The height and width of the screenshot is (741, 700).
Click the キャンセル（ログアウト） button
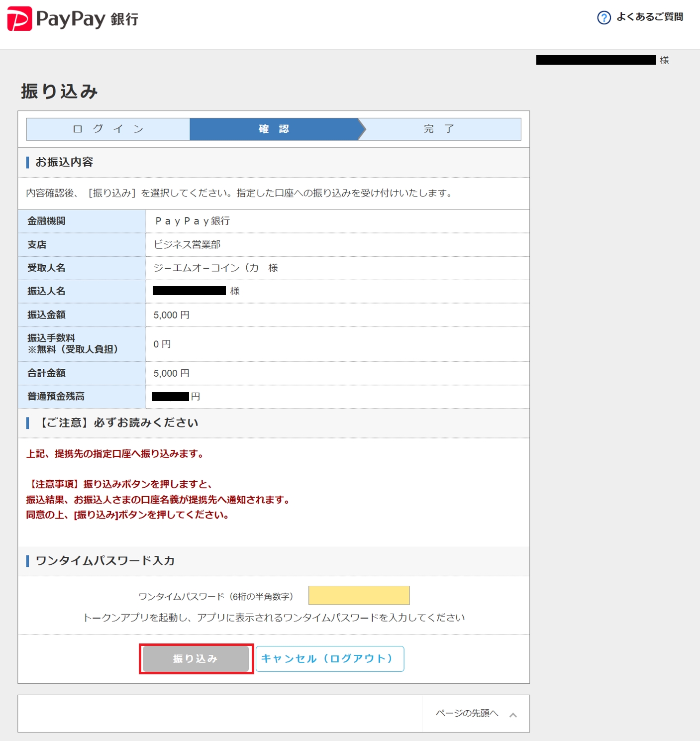(329, 659)
